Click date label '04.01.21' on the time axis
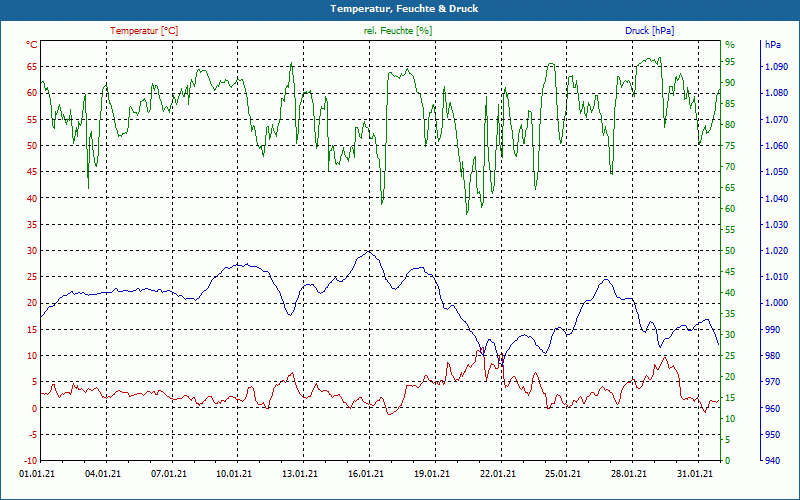The width and height of the screenshot is (800, 500). tap(103, 474)
